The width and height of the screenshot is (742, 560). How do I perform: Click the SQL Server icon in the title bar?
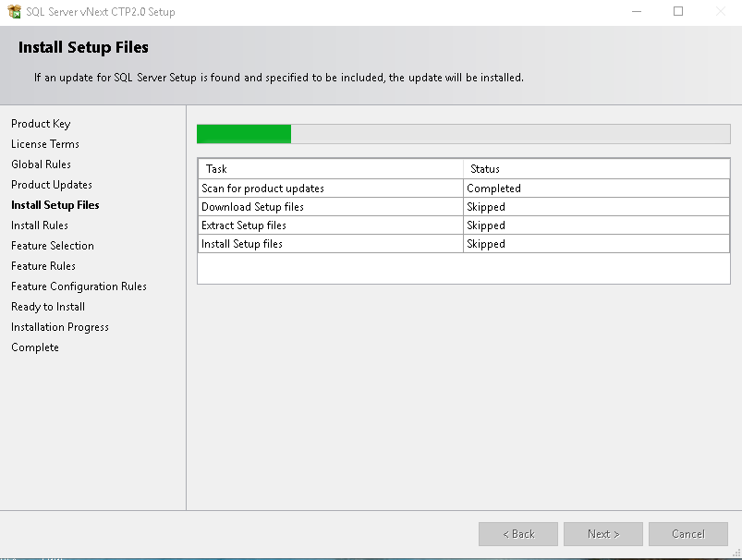pyautogui.click(x=16, y=13)
